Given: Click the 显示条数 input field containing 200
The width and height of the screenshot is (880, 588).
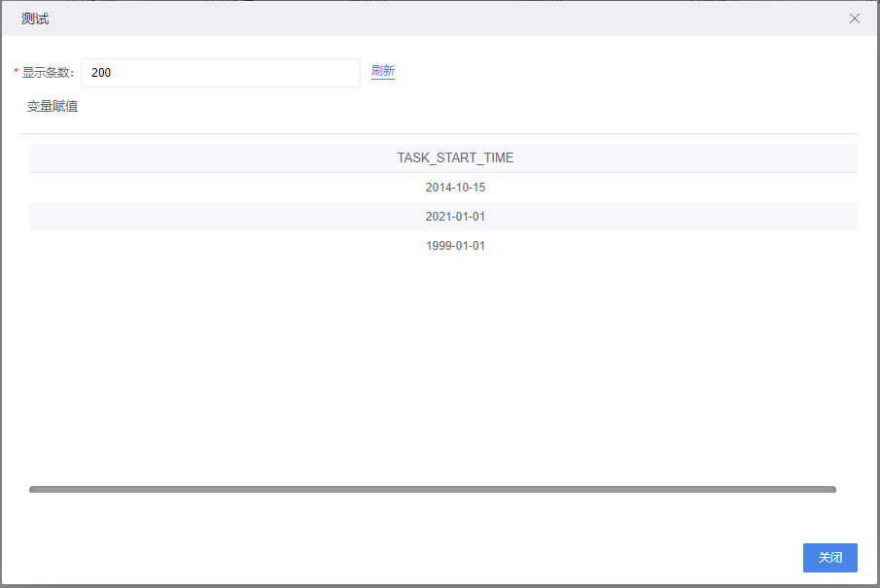Looking at the screenshot, I should [221, 72].
